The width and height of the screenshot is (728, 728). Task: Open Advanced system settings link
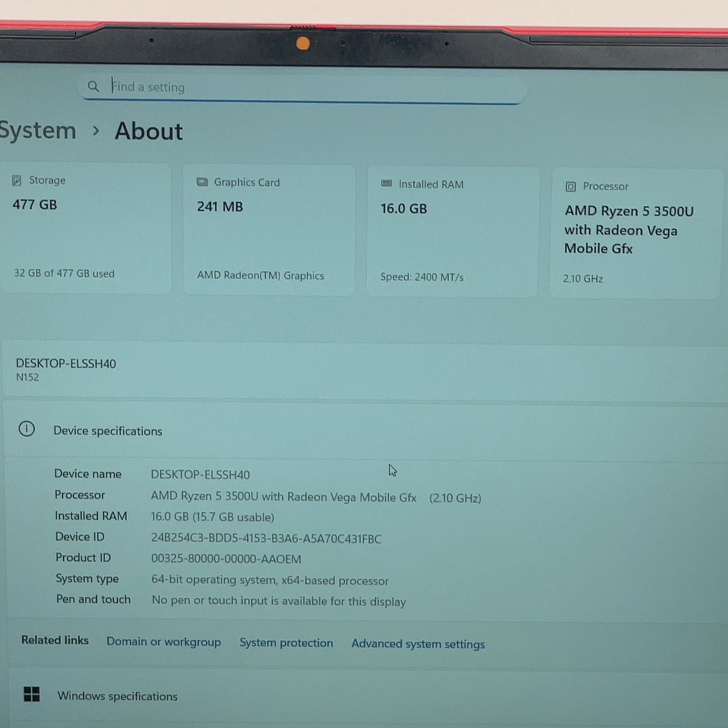(418, 644)
